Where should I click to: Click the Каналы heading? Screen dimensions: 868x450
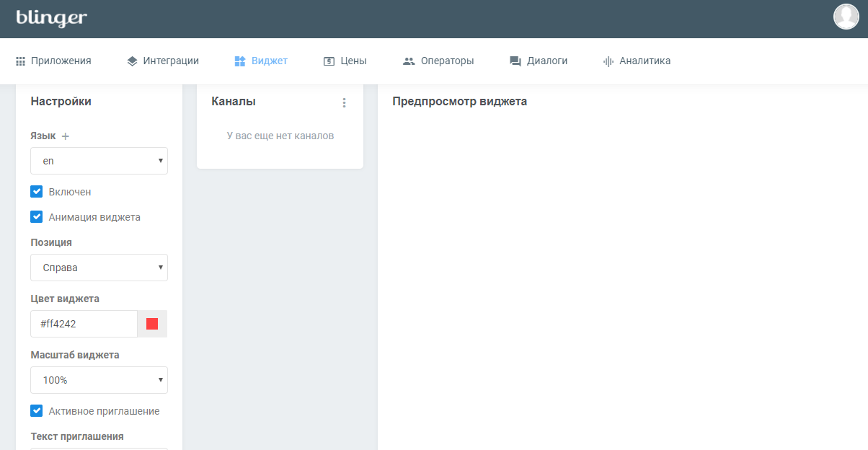tap(234, 102)
